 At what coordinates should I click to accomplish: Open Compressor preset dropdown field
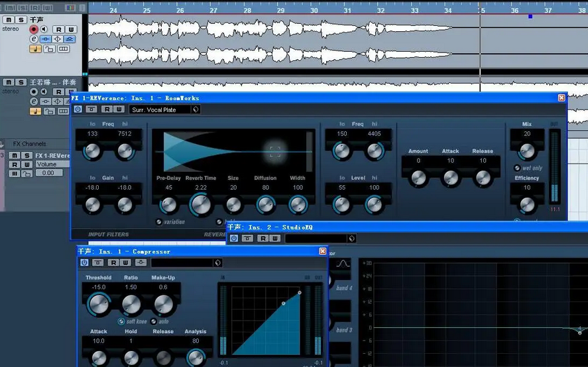click(x=182, y=263)
